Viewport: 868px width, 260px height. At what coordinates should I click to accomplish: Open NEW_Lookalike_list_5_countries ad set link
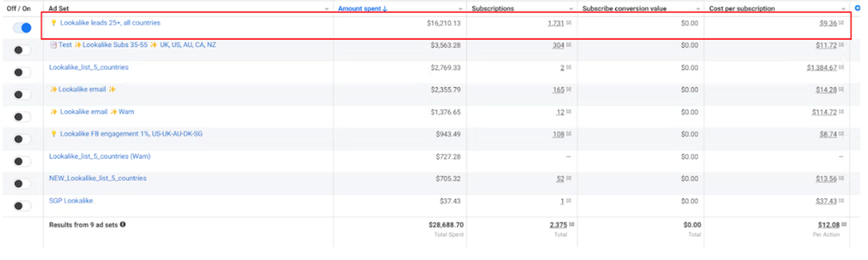98,178
